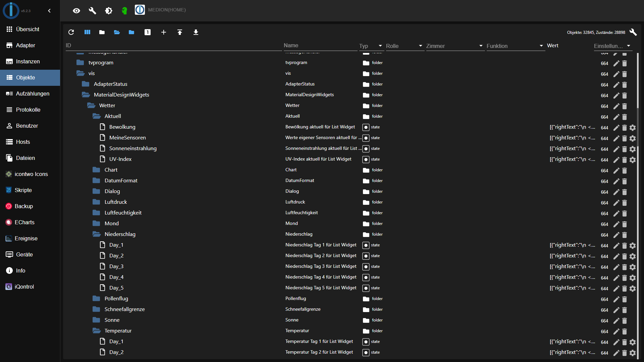Viewport: 644px width, 362px height.
Task: Open Protokolle in the sidebar
Action: (30, 110)
